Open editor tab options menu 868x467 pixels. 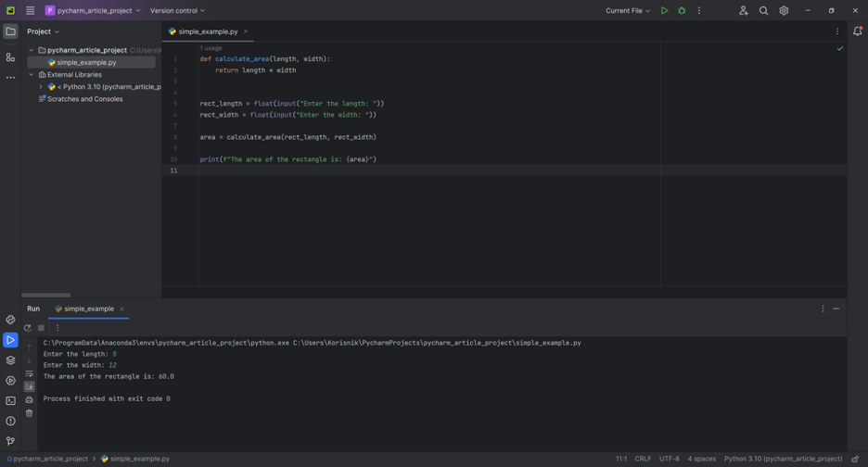[837, 32]
